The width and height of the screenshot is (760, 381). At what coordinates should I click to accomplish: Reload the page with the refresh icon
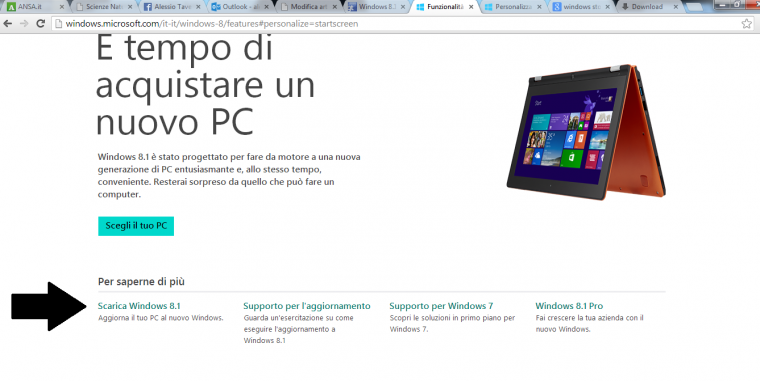41,23
